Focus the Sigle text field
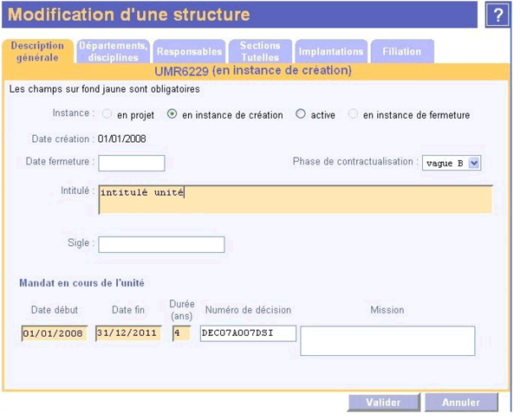The image size is (520, 420). [161, 245]
